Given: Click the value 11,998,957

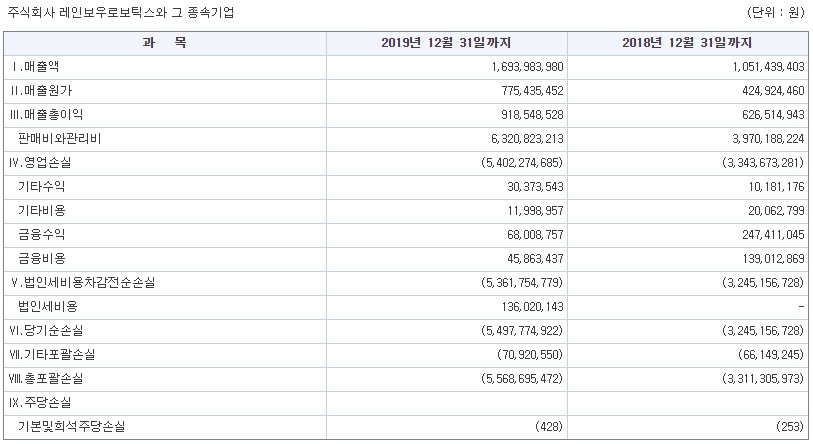Looking at the screenshot, I should tap(535, 211).
